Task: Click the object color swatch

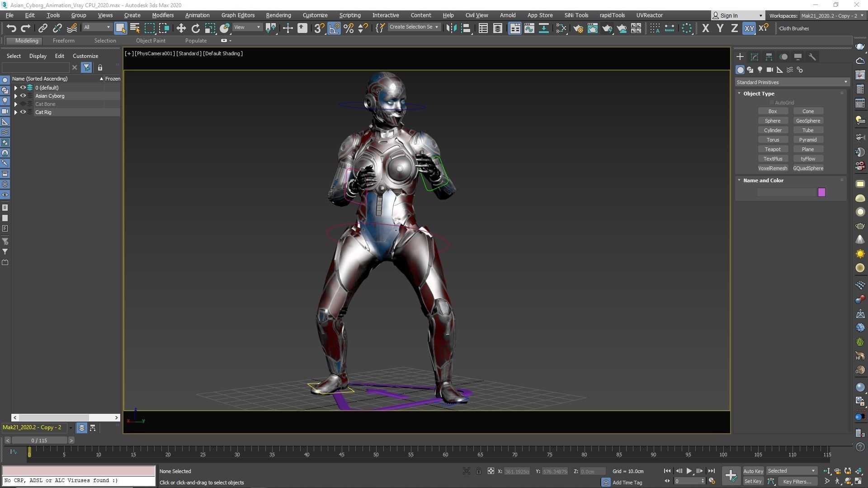Action: (x=821, y=193)
